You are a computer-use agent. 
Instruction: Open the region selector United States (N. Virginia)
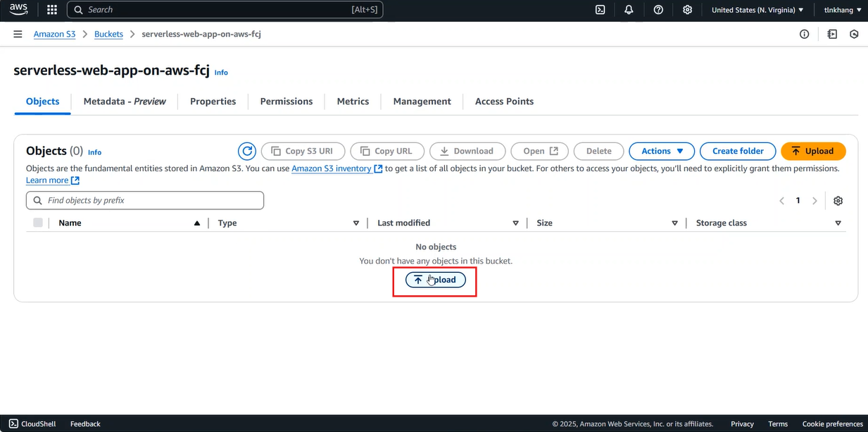pyautogui.click(x=757, y=10)
